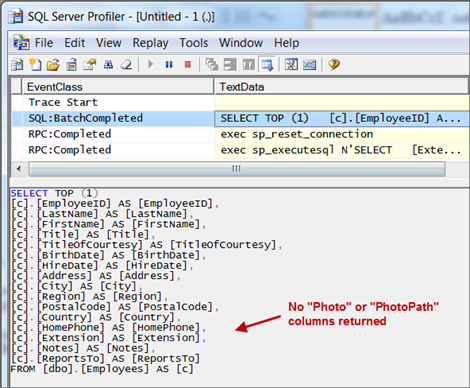Toggle the Auto Scroll Window icon
This screenshot has width=470, height=388.
tap(267, 64)
